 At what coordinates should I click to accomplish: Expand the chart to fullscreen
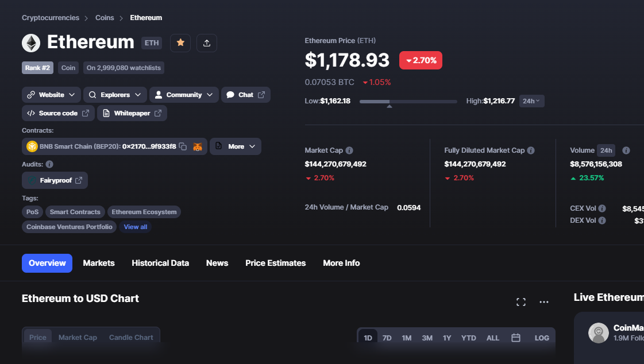521,302
